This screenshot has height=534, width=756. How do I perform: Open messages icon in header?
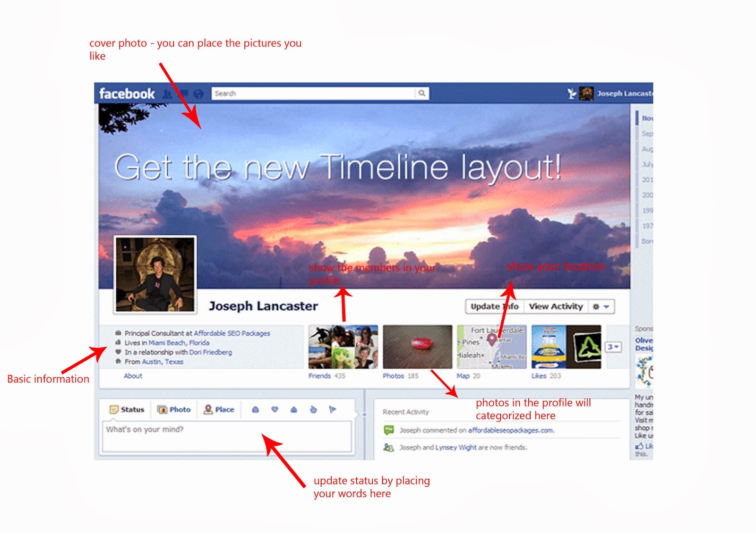pyautogui.click(x=183, y=94)
